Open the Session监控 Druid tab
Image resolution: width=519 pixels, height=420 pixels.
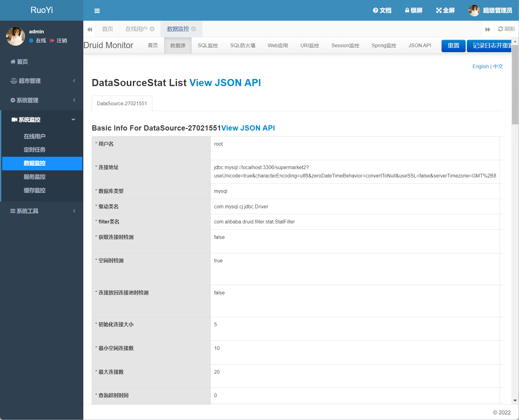(345, 46)
